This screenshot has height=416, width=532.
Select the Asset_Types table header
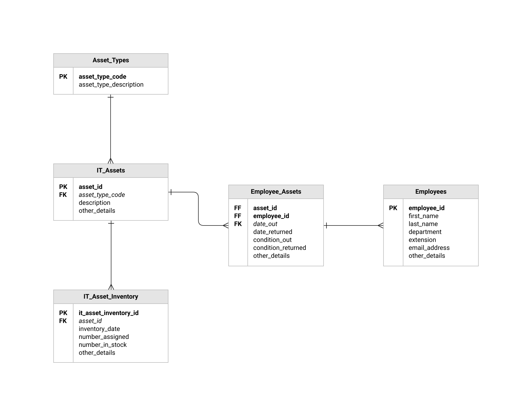(111, 60)
